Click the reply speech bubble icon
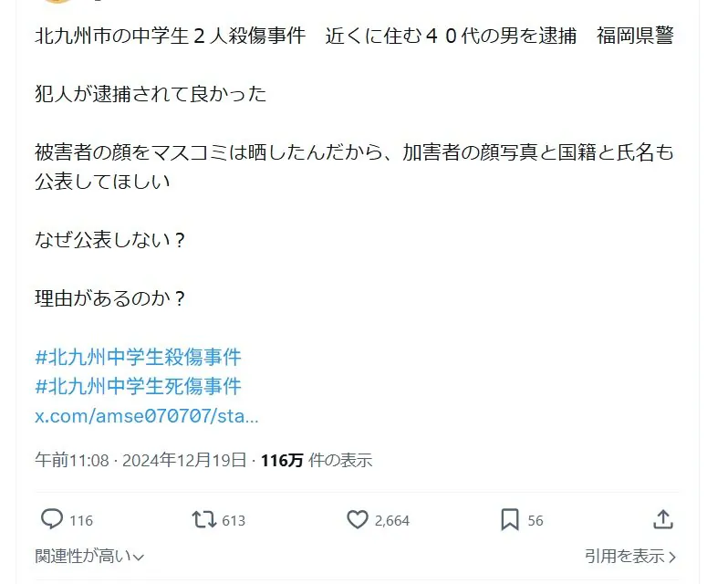728x584 pixels. tap(52, 519)
